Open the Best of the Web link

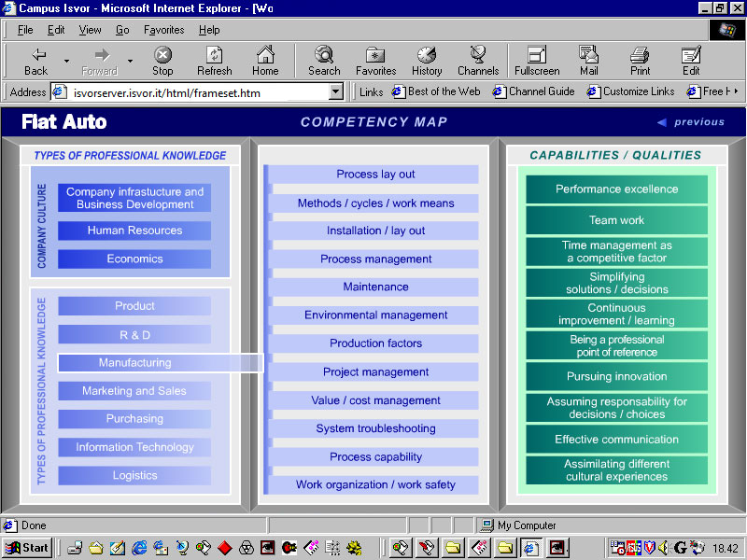tap(436, 91)
